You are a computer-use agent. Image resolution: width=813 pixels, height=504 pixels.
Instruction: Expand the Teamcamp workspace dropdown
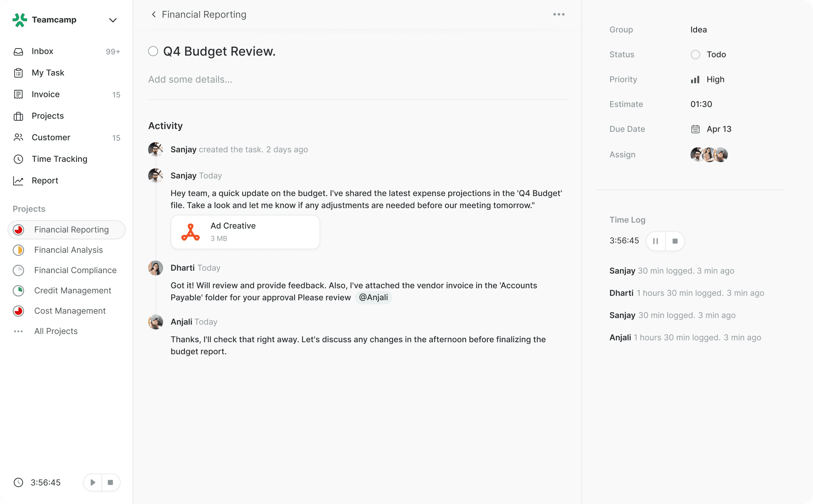pyautogui.click(x=113, y=20)
